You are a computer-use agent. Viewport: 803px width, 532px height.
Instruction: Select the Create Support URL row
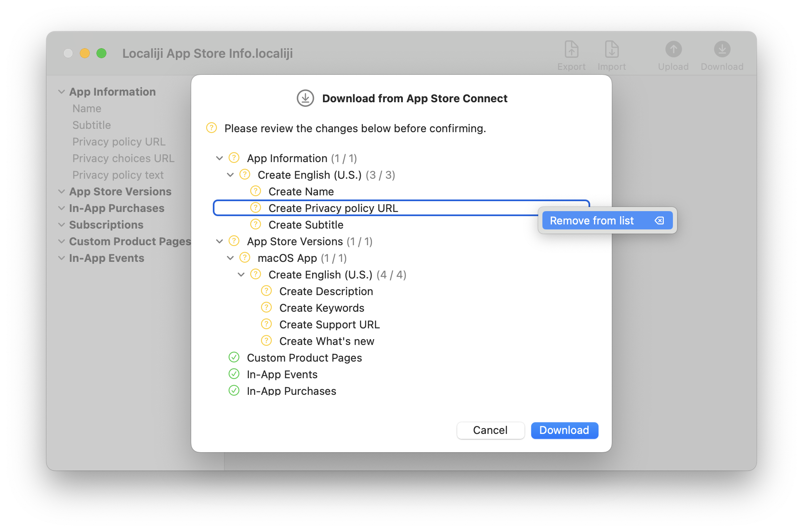tap(401, 324)
